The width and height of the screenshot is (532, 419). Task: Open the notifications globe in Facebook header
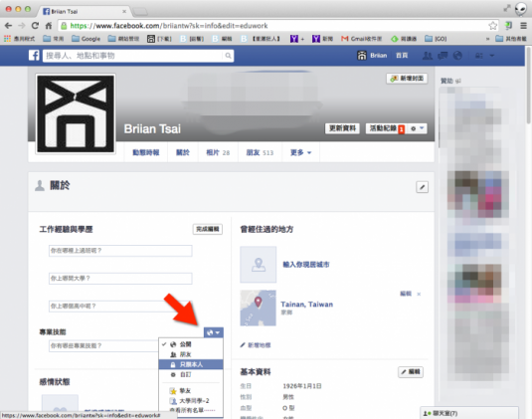point(457,56)
